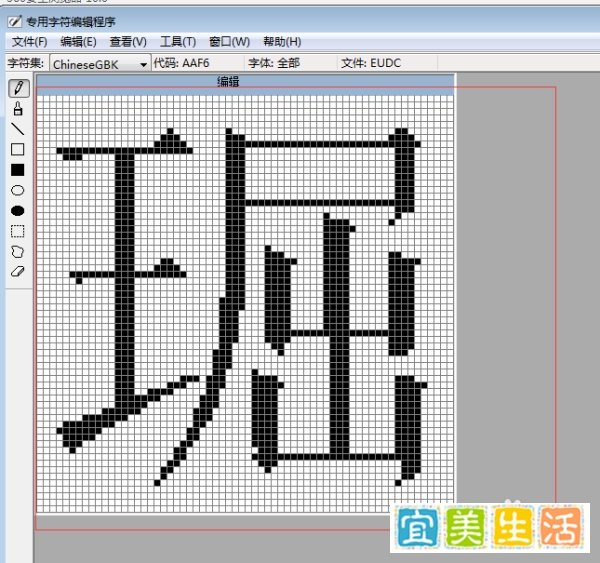This screenshot has height=563, width=600.
Task: Select the Brush tool
Action: click(18, 109)
